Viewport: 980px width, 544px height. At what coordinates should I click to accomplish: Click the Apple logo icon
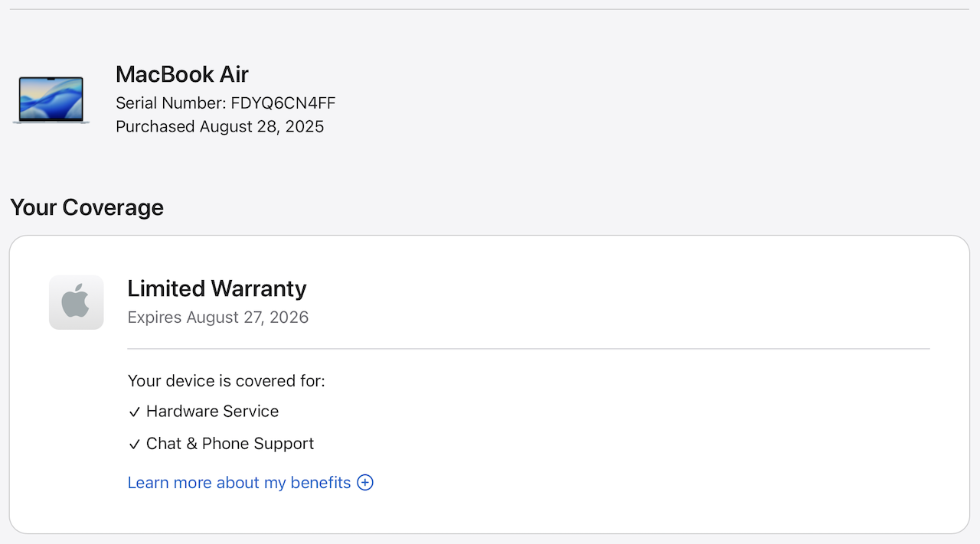76,302
